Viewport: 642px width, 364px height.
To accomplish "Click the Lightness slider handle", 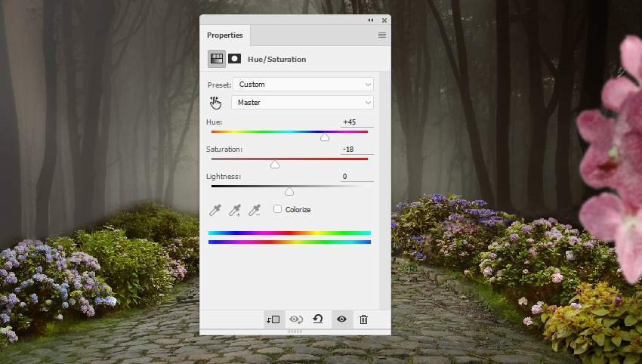I will click(x=289, y=191).
